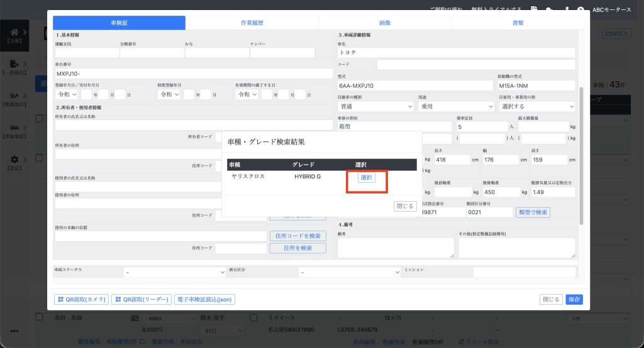The image size is (644, 348).
Task: Click the 車台番号 input field with MXPJ10-
Action: pyautogui.click(x=194, y=73)
